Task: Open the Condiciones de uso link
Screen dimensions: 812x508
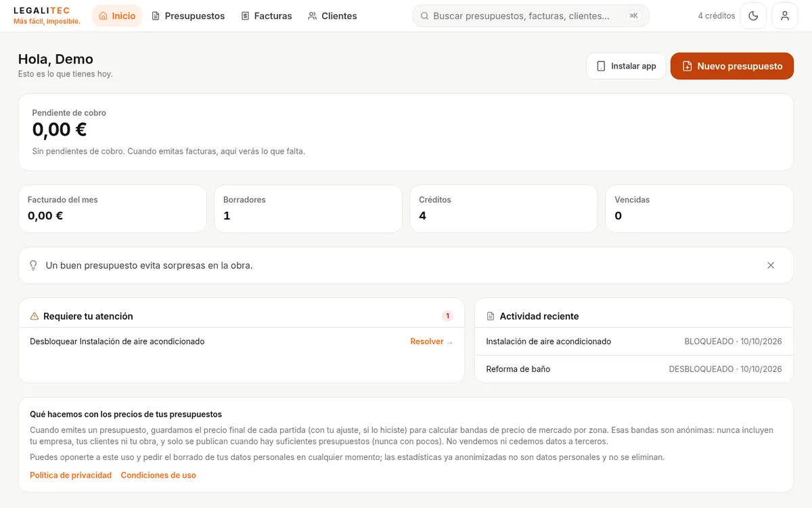Action: [158, 475]
